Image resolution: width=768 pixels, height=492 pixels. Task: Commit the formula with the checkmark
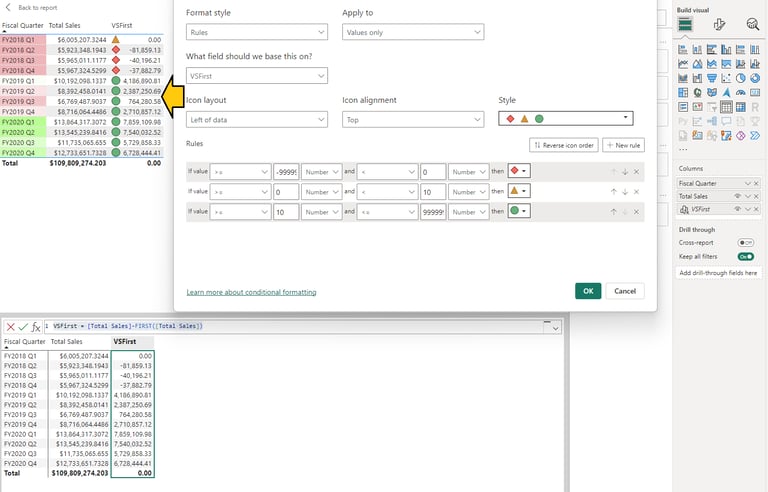(x=23, y=327)
